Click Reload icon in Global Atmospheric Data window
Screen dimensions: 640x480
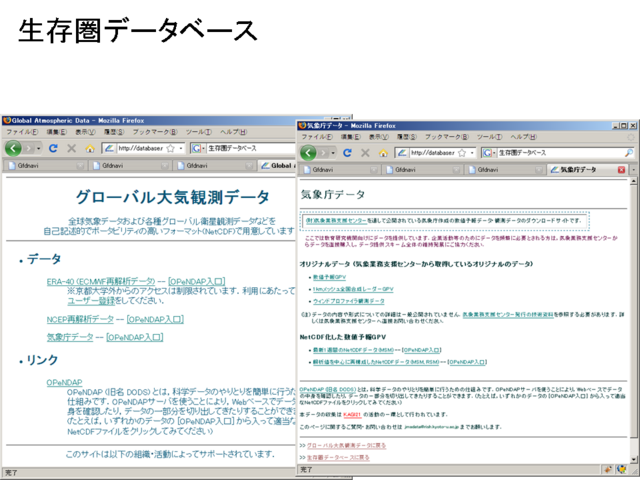(x=53, y=148)
